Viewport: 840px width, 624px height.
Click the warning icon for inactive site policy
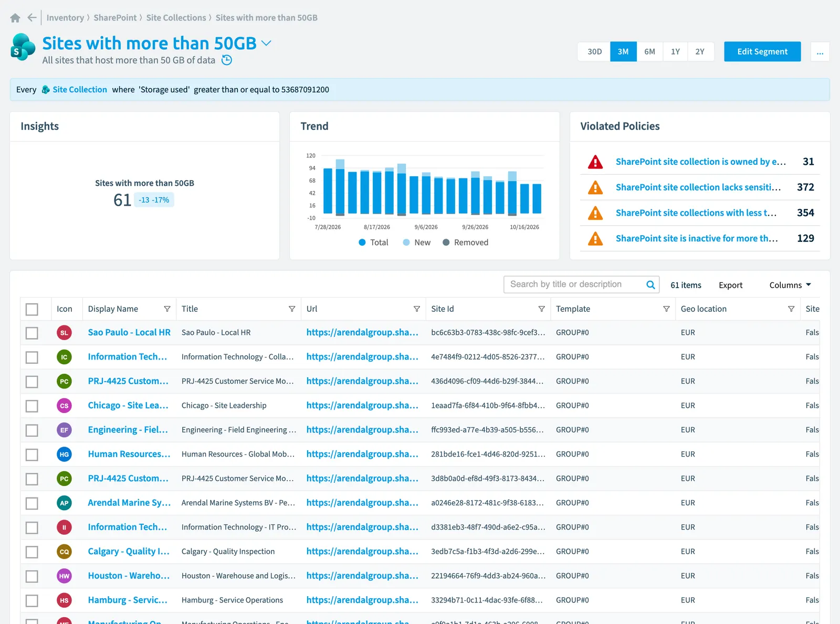tap(595, 238)
